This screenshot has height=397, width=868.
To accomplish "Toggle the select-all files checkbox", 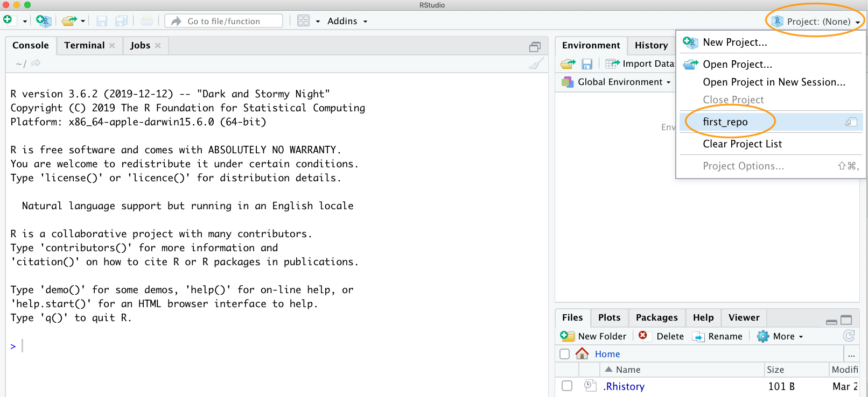I will (x=565, y=354).
